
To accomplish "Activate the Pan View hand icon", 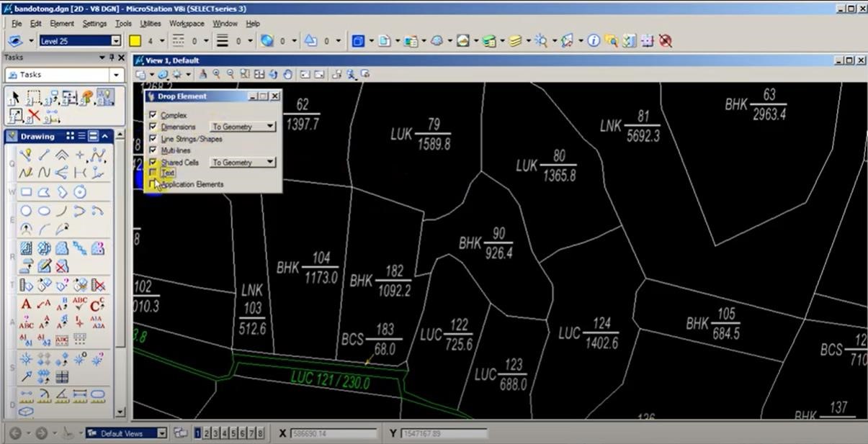I will (287, 74).
